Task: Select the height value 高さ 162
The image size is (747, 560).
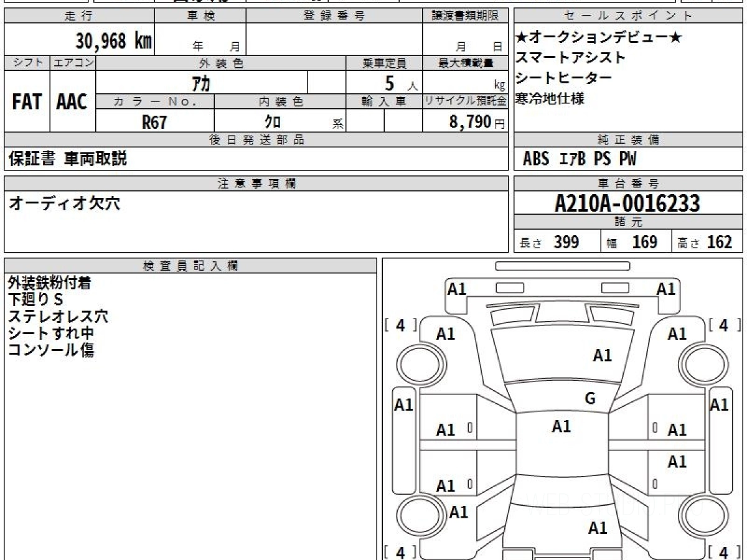Action: pyautogui.click(x=705, y=242)
